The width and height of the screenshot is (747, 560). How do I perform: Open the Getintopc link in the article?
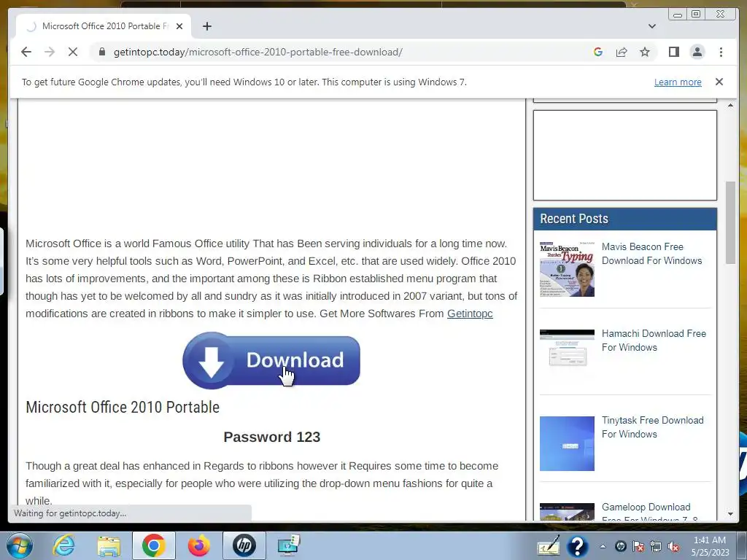pyautogui.click(x=470, y=314)
